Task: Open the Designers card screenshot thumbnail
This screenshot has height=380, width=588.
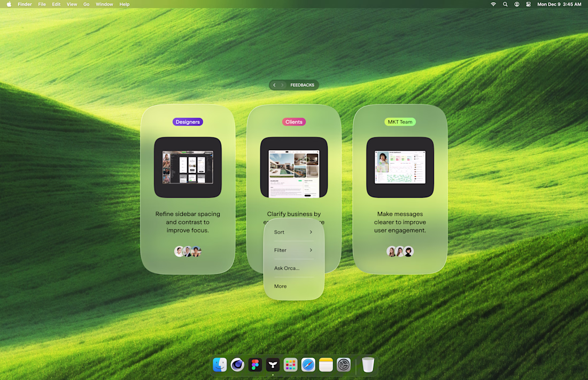Action: (x=188, y=167)
